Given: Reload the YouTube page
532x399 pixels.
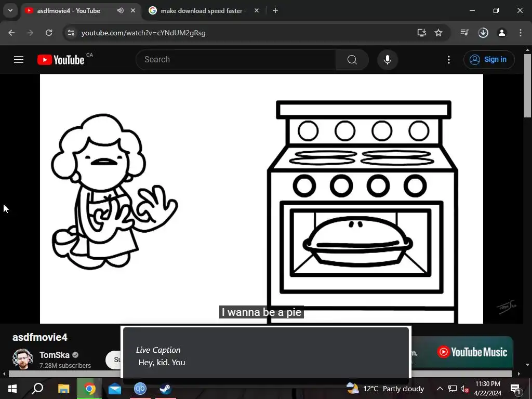Looking at the screenshot, I should (49, 33).
